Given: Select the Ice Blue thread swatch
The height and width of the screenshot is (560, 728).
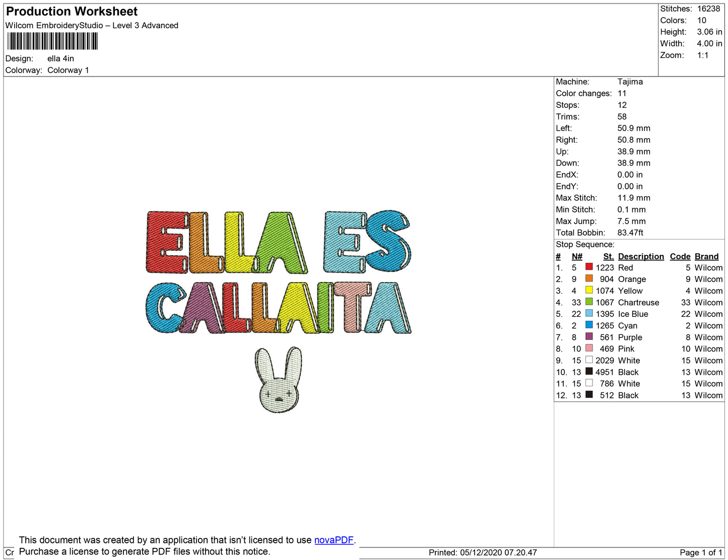Looking at the screenshot, I should [588, 313].
